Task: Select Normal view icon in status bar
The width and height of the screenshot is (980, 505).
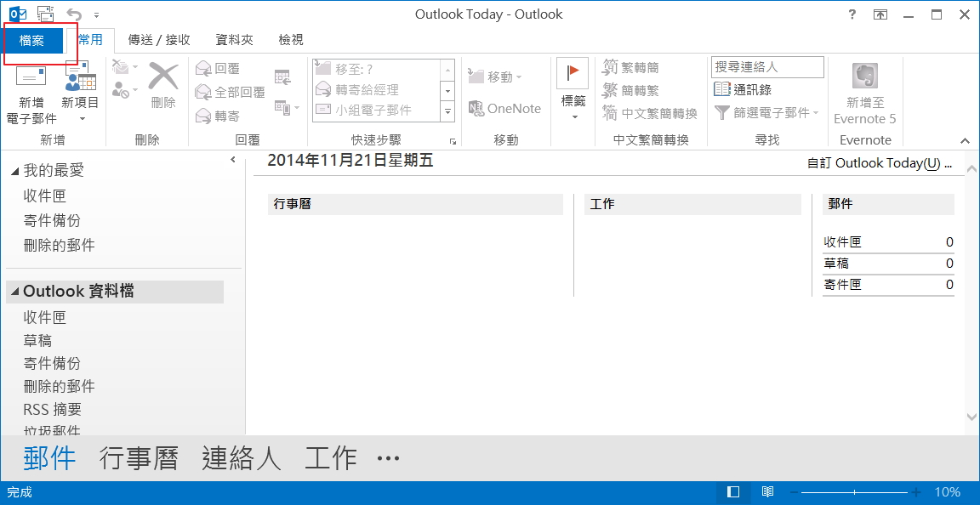Action: tap(734, 492)
